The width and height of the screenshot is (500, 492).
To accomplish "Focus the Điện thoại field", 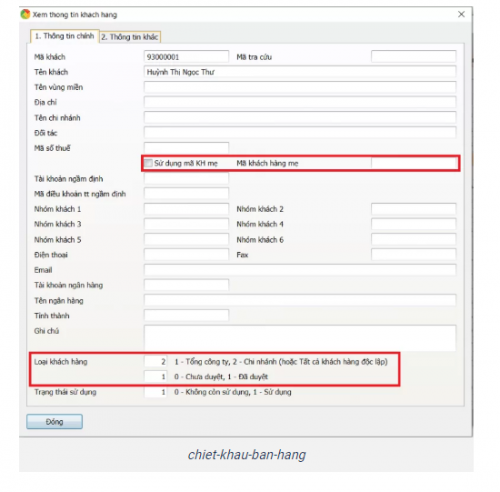I will tap(186, 255).
